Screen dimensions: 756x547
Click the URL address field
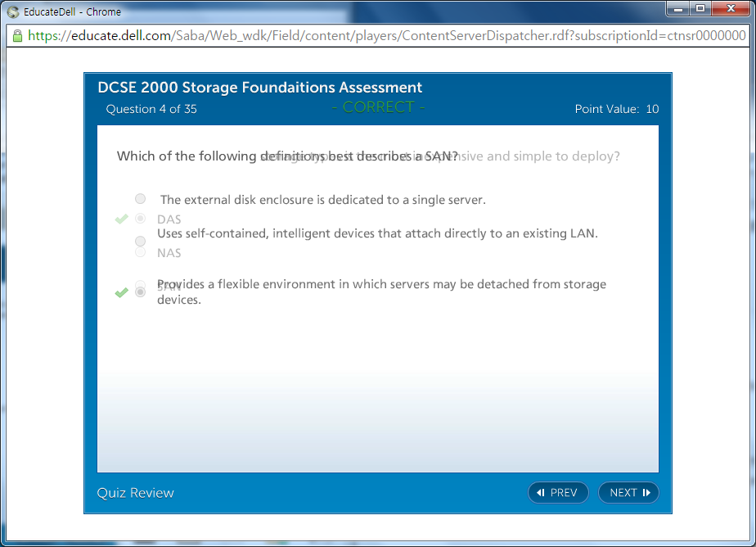pos(385,36)
